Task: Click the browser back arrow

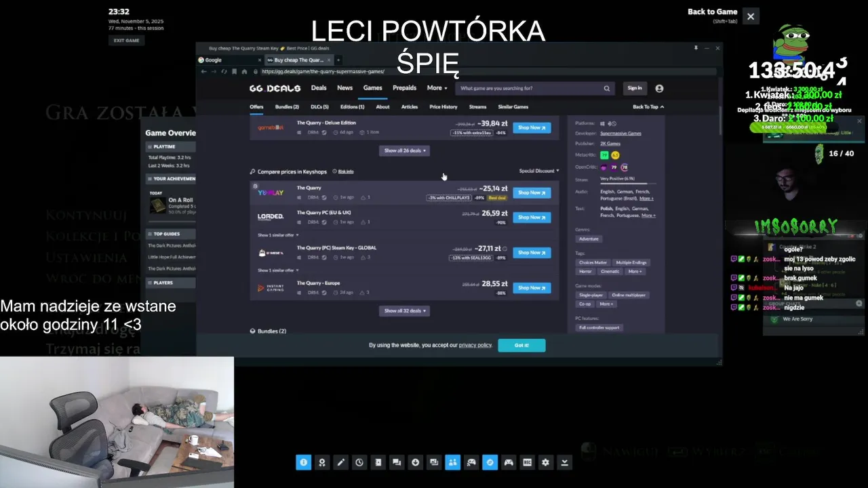Action: [203, 71]
